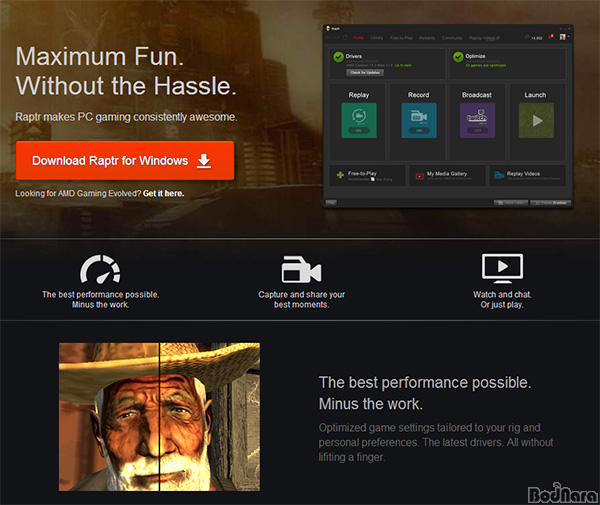Click the Raptr logo in app title bar
The height and width of the screenshot is (505, 600).
point(328,29)
